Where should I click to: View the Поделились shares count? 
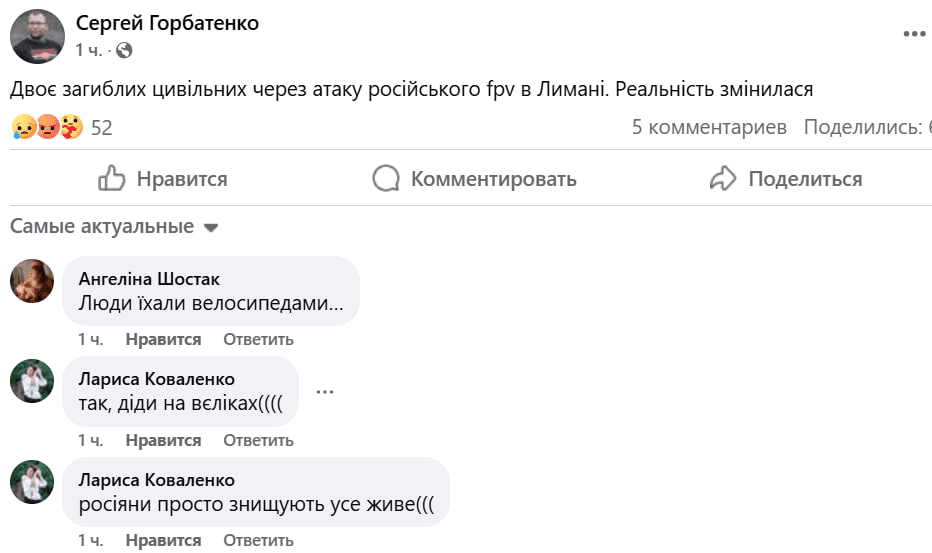(x=867, y=127)
